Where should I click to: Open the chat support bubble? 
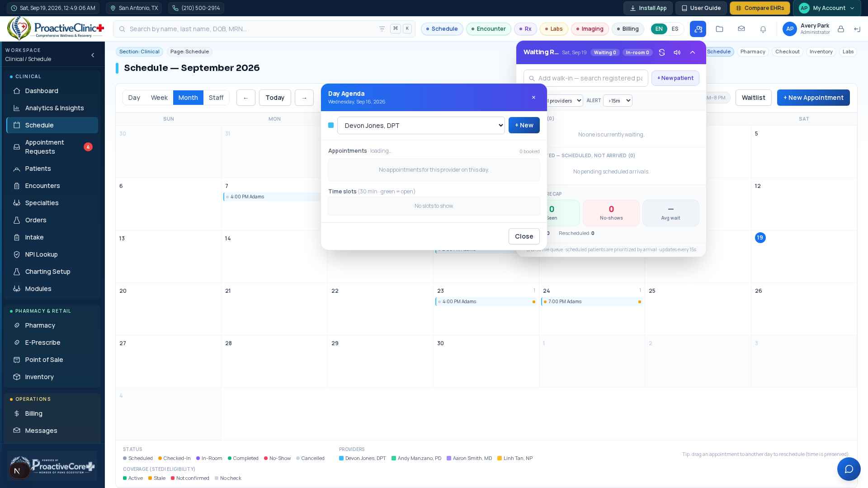click(x=849, y=469)
